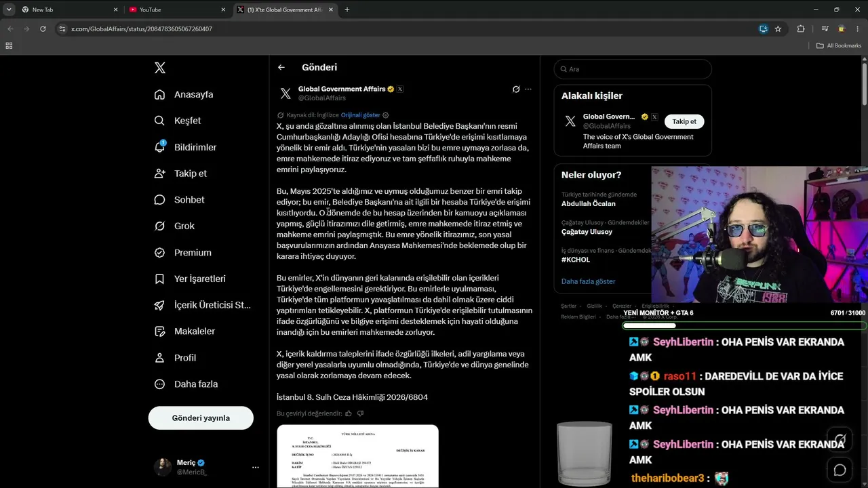The width and height of the screenshot is (868, 488).
Task: Click the Profil person icon
Action: pos(159,358)
